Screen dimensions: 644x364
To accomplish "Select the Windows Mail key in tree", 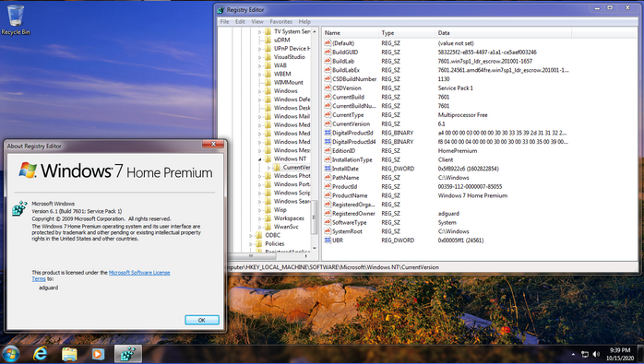I will point(292,116).
